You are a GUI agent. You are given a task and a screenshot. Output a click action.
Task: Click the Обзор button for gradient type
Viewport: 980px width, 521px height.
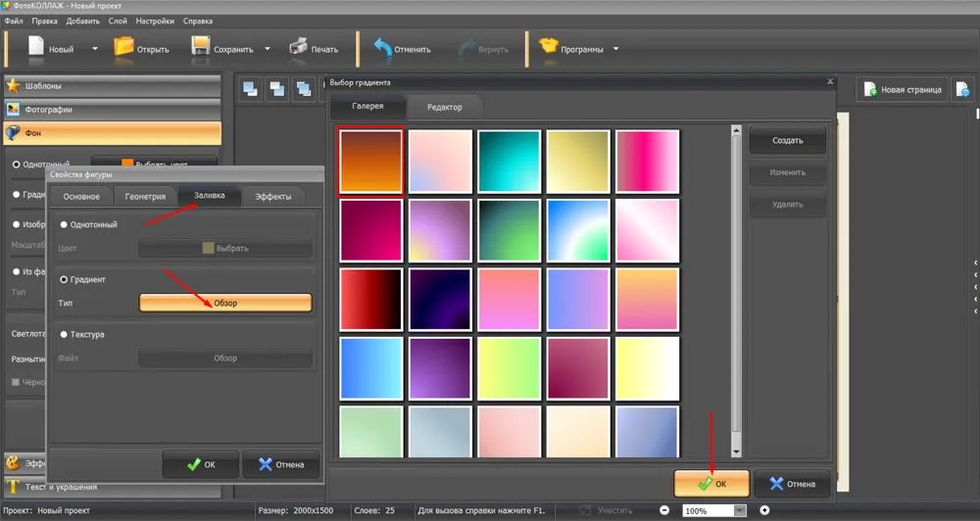pyautogui.click(x=225, y=303)
